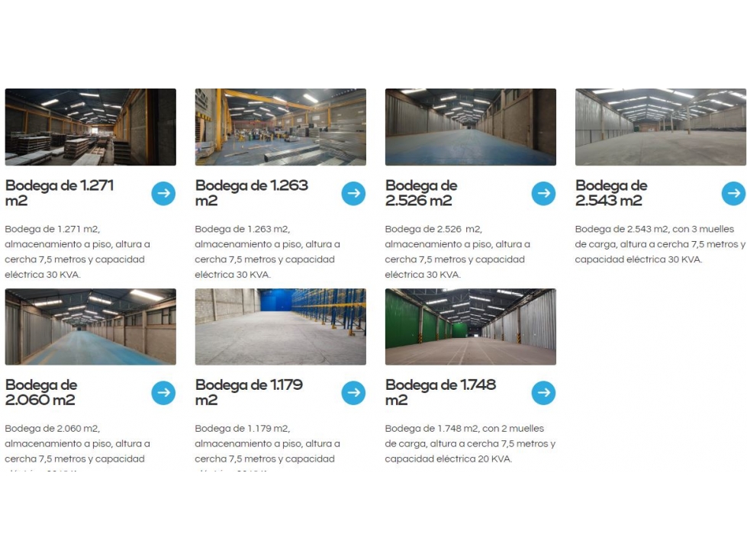The image size is (747, 560).
Task: Click the arrow icon for Bodega de 1.179 m2
Action: click(x=353, y=393)
